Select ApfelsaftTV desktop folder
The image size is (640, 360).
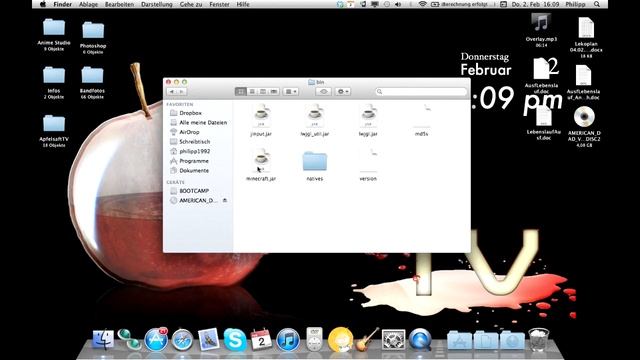tap(54, 131)
